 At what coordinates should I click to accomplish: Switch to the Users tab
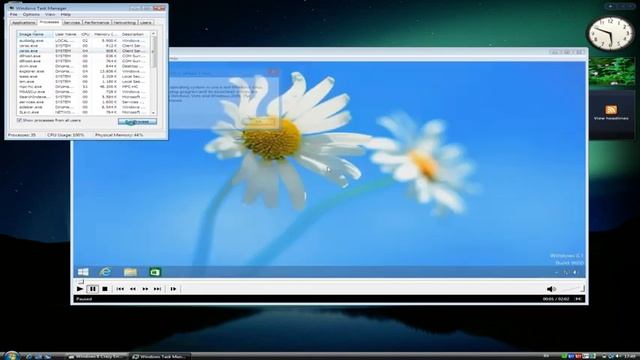[146, 22]
